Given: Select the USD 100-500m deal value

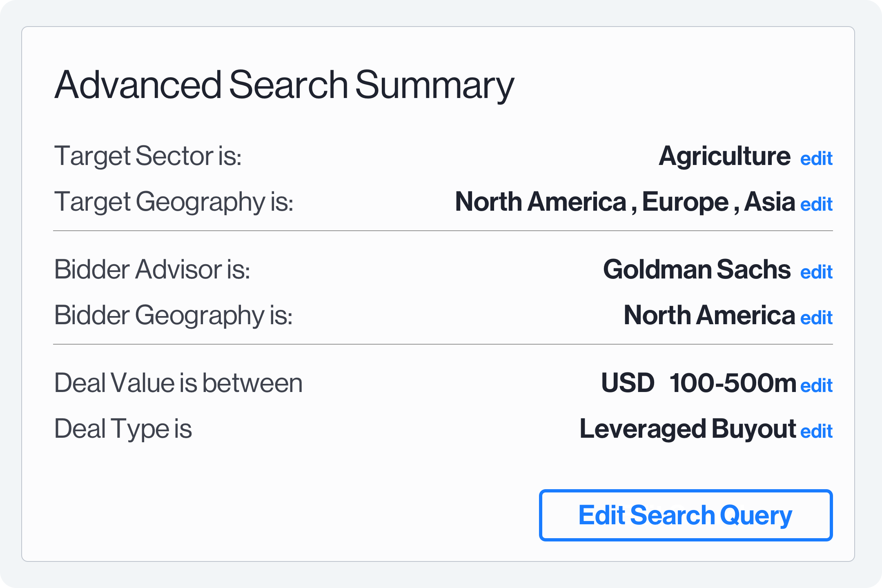Looking at the screenshot, I should click(x=699, y=383).
